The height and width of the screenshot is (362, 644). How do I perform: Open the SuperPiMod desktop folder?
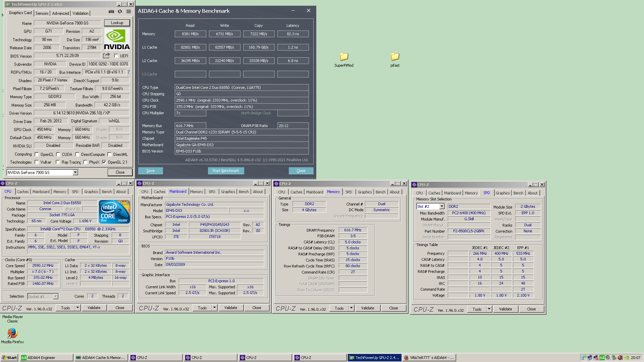point(344,60)
